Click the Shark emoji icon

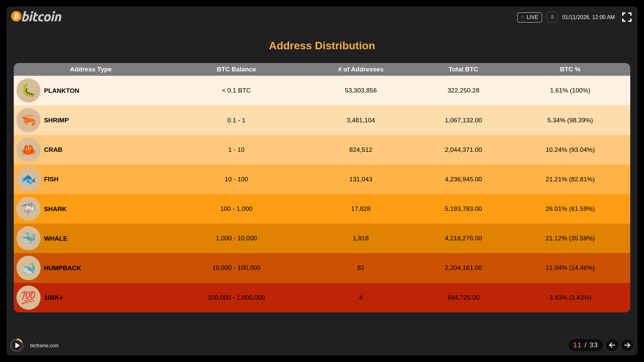(x=29, y=209)
